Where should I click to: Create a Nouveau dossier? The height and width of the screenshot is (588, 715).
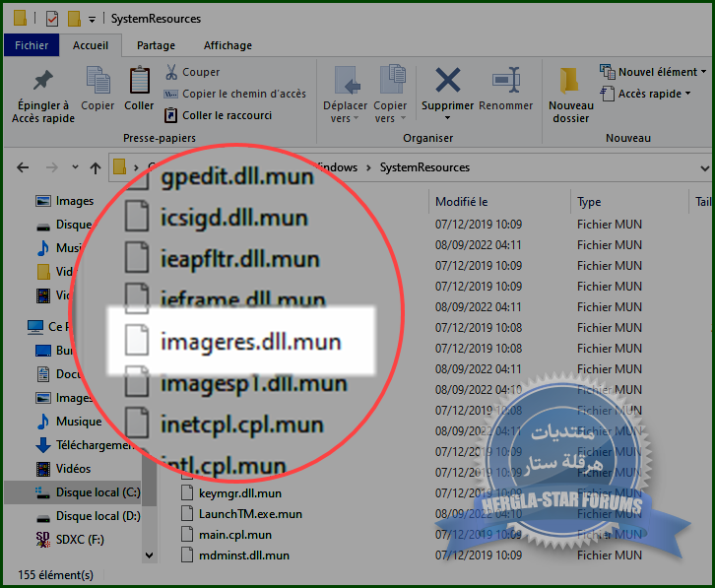571,95
